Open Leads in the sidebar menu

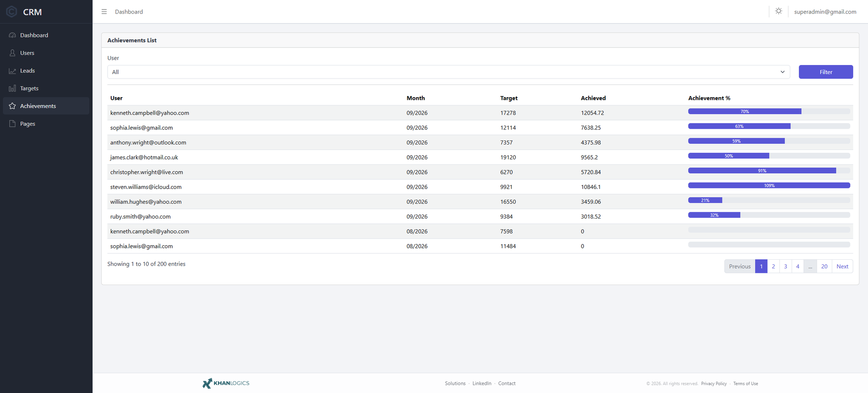[x=46, y=71]
